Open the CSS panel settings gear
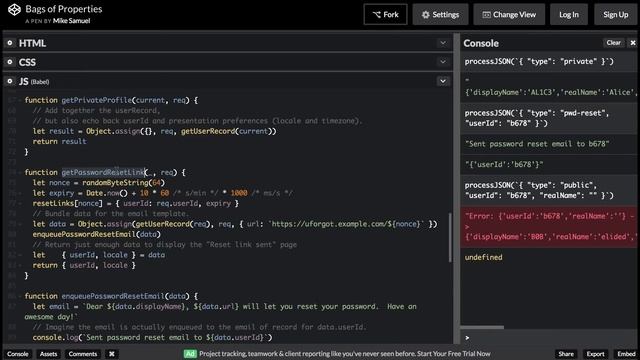Image resolution: width=640 pixels, height=360 pixels. coord(10,62)
